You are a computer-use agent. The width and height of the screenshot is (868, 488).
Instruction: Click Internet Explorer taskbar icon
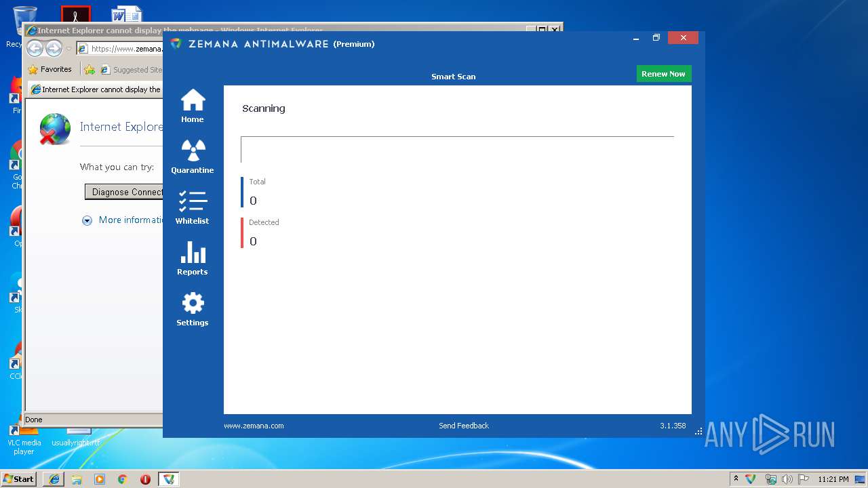[x=54, y=479]
